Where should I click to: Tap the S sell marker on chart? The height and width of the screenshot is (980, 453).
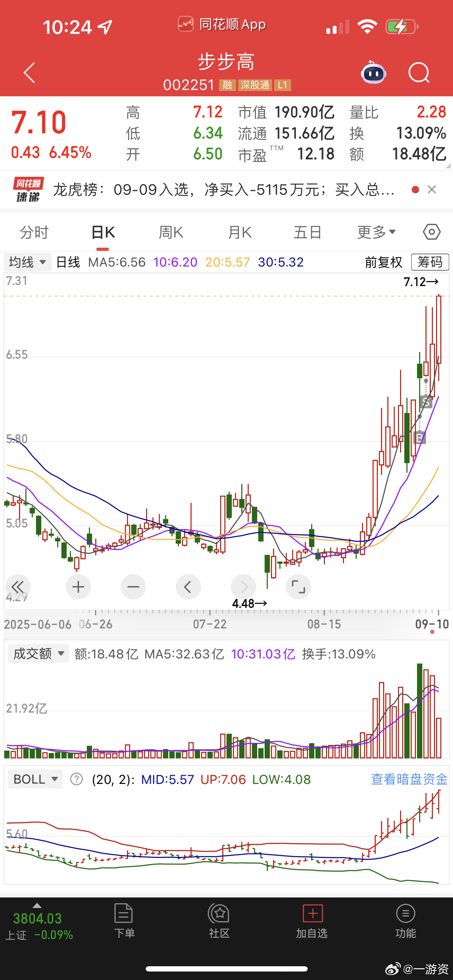(426, 402)
